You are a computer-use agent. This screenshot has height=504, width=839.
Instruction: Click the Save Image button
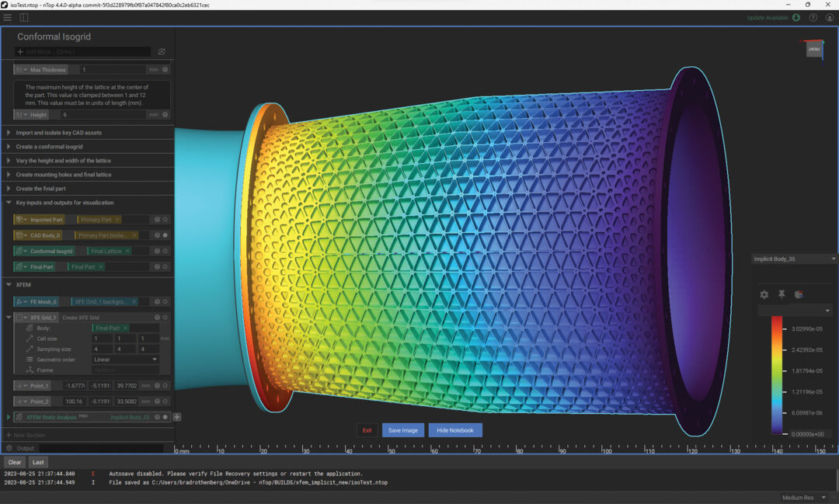(x=402, y=429)
